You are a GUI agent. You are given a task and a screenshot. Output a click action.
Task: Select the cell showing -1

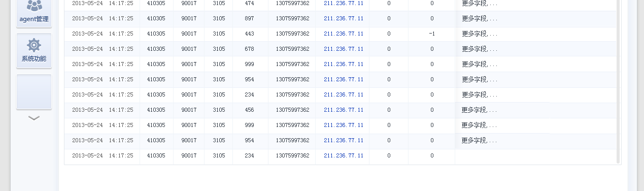[432, 34]
